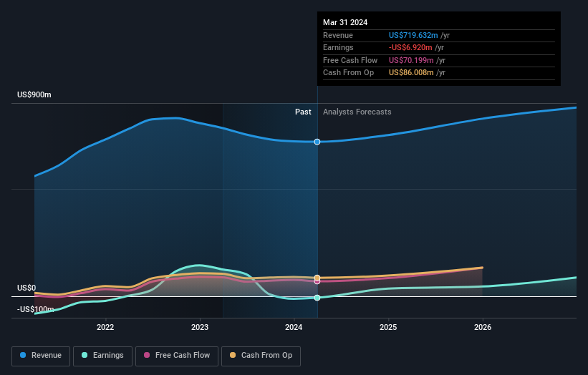Toggle the Free Cash Flow legend button
588x375 pixels.
click(x=177, y=356)
